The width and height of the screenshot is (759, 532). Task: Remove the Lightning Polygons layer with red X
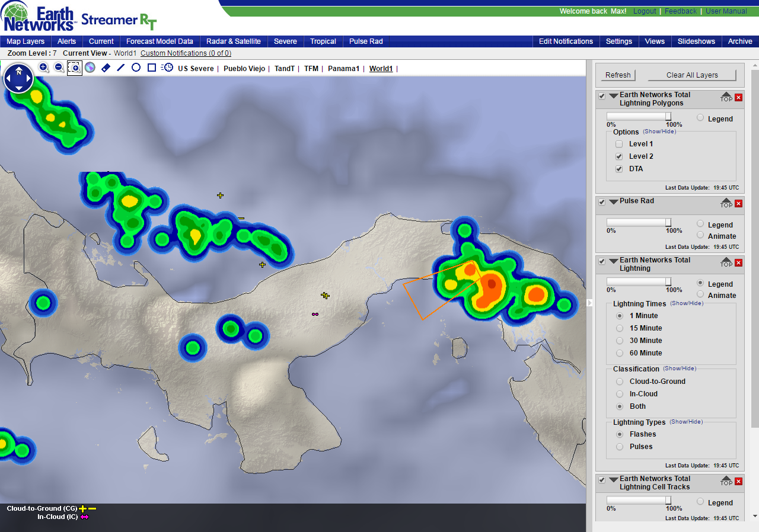739,97
